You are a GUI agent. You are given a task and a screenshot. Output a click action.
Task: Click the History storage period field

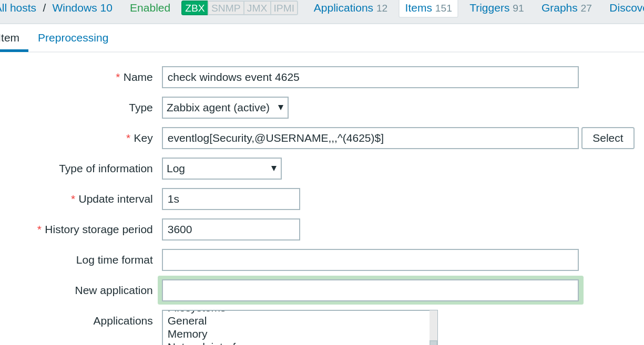(x=231, y=229)
